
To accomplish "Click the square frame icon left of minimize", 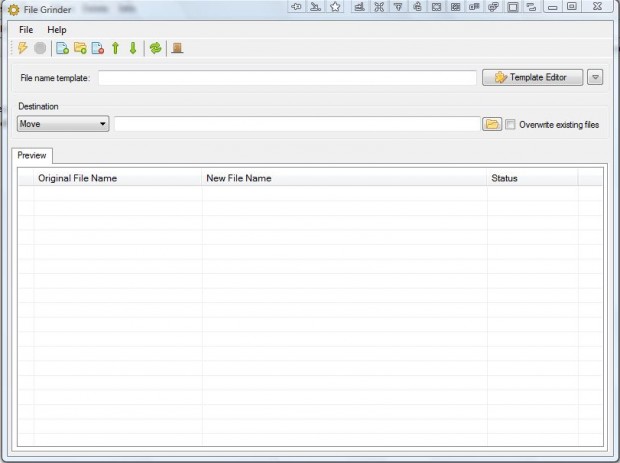I will 513,7.
